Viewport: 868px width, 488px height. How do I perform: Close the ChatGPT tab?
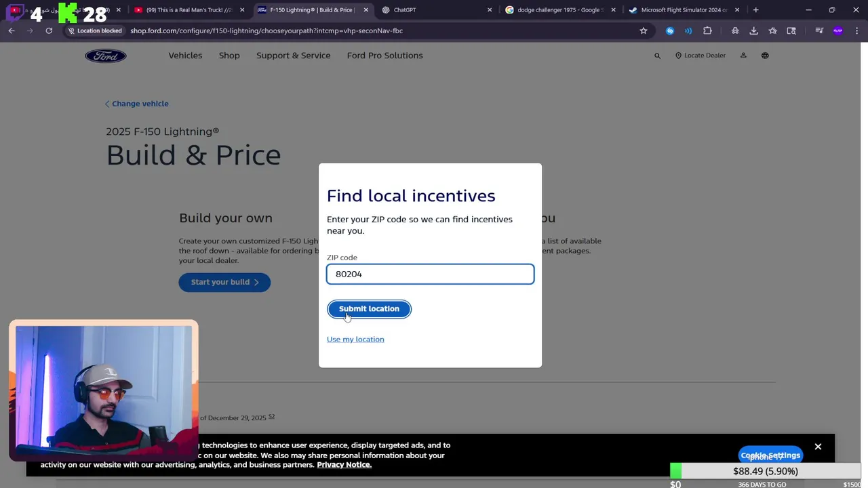pyautogui.click(x=490, y=10)
